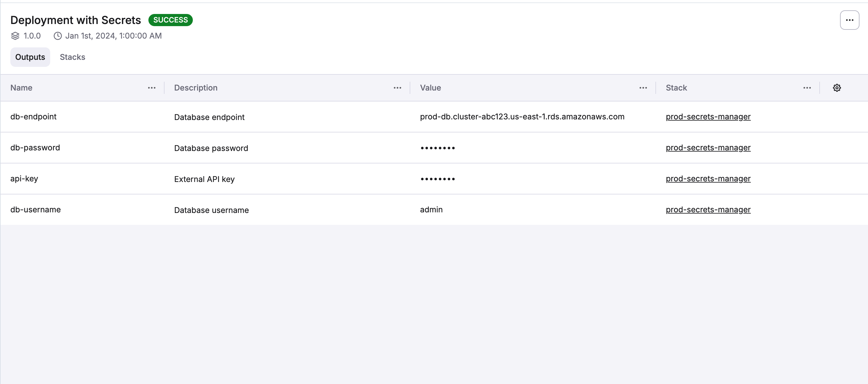868x384 pixels.
Task: Reveal the masked api-key value
Action: pos(437,179)
